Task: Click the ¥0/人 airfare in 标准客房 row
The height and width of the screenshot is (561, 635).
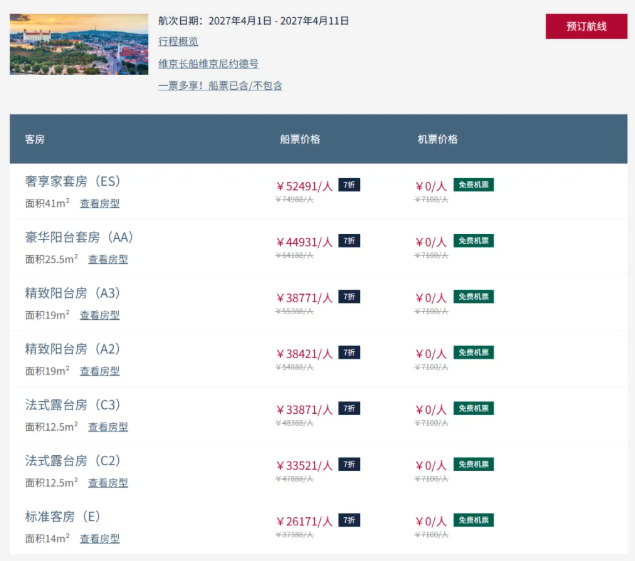Action: point(431,522)
